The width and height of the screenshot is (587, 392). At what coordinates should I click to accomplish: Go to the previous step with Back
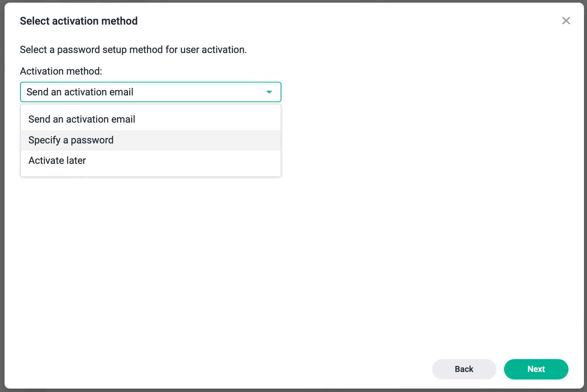(x=464, y=369)
